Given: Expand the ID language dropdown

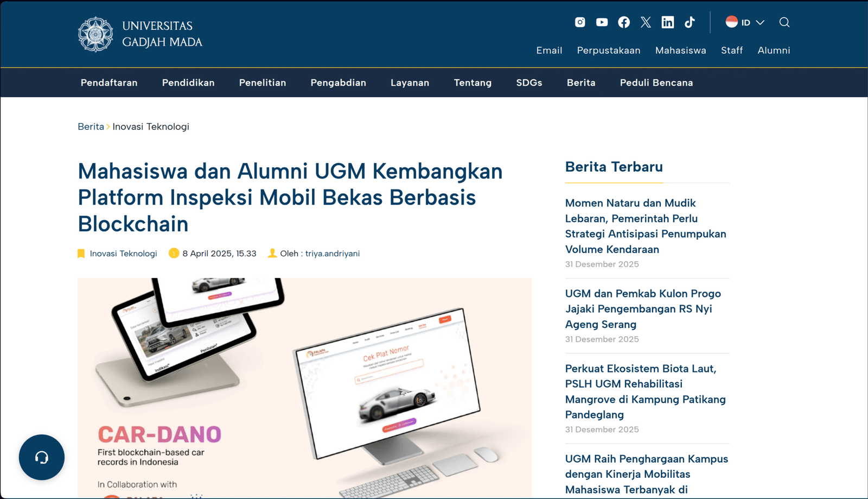Looking at the screenshot, I should pyautogui.click(x=745, y=22).
